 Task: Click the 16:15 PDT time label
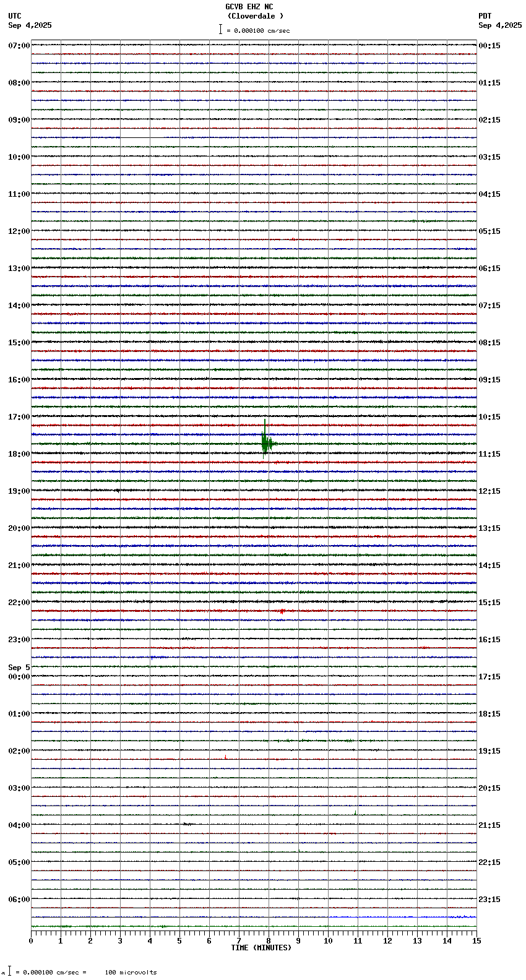coord(489,640)
